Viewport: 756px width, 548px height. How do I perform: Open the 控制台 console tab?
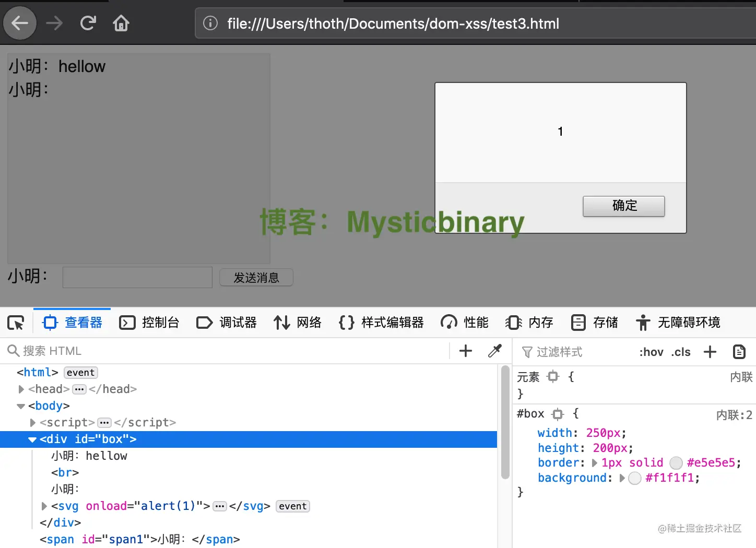[x=149, y=323]
